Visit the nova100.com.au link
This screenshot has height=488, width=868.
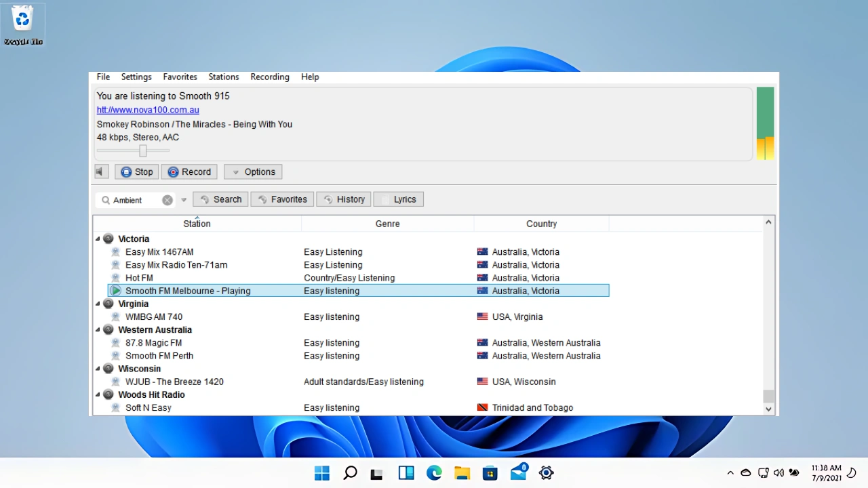pyautogui.click(x=148, y=110)
